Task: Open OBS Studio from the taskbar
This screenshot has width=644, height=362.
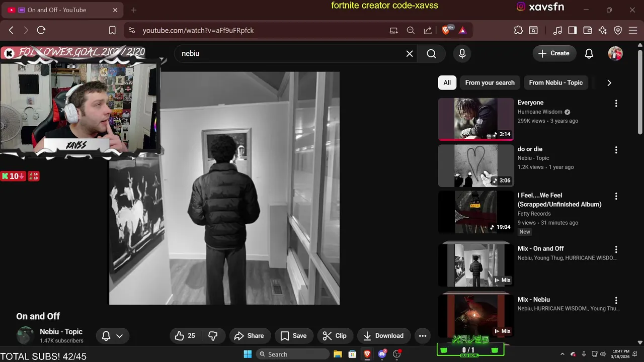Action: point(397,354)
